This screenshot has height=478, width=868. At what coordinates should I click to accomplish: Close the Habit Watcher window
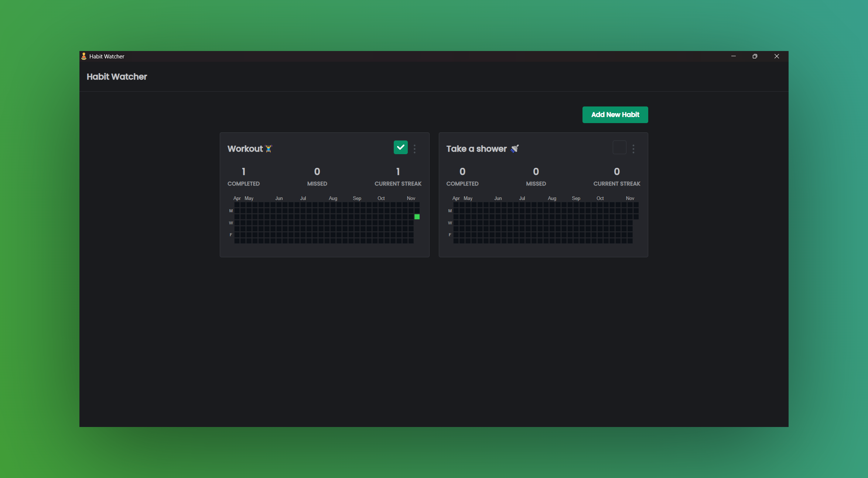click(x=776, y=56)
